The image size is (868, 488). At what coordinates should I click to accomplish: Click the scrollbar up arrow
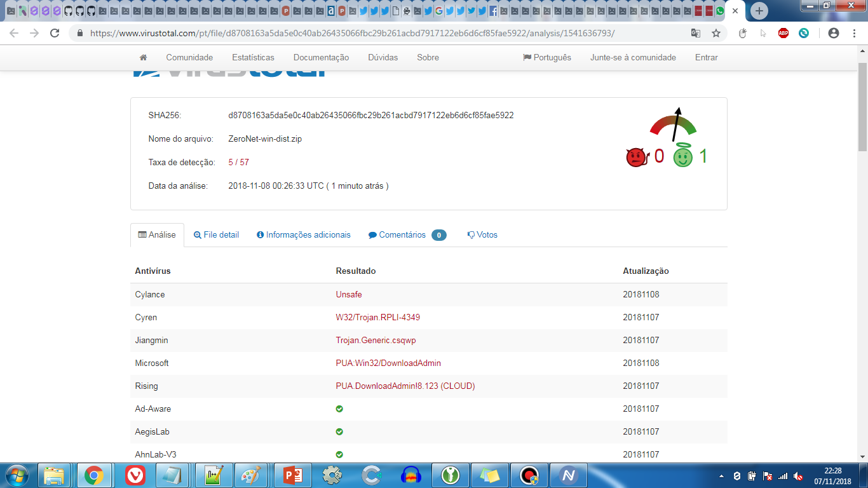pyautogui.click(x=862, y=50)
